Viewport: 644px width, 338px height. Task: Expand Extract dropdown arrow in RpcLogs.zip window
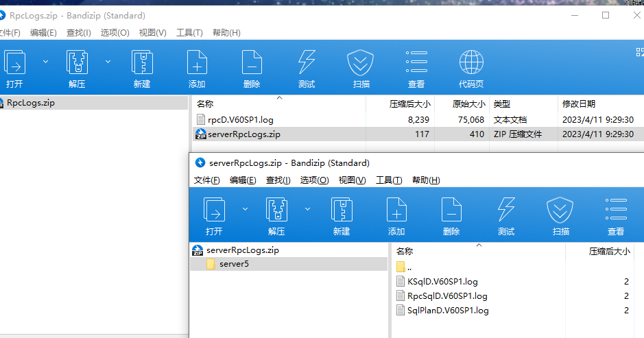[108, 62]
